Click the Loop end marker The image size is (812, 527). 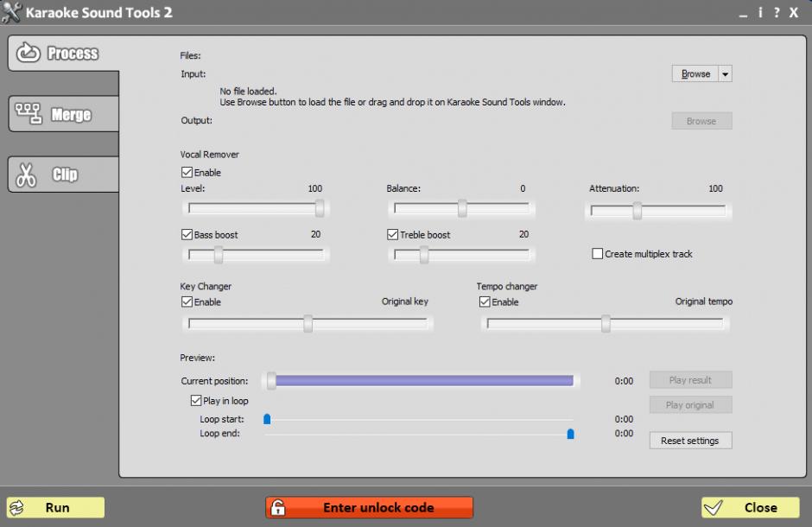click(570, 434)
